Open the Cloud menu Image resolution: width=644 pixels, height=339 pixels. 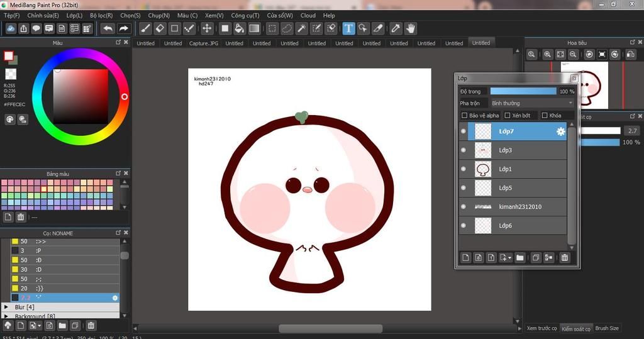click(308, 15)
